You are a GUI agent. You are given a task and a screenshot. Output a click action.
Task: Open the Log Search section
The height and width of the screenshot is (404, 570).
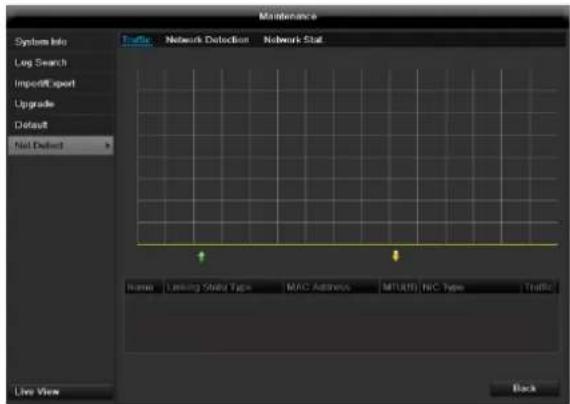[60, 63]
